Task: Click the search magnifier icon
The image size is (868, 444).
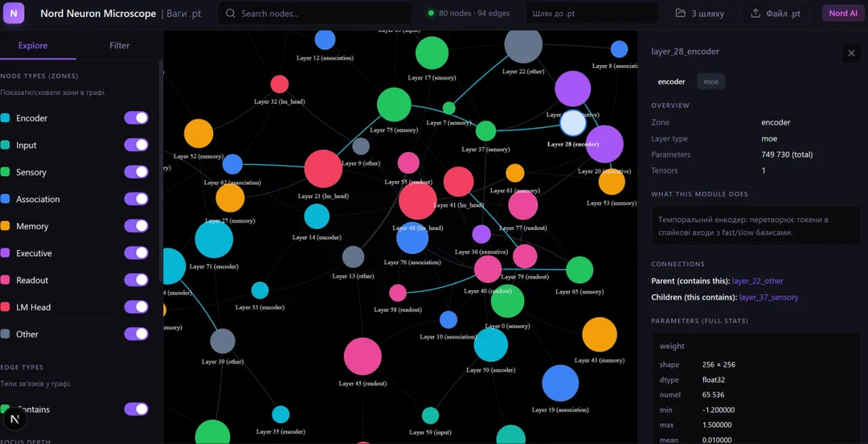Action: 231,14
